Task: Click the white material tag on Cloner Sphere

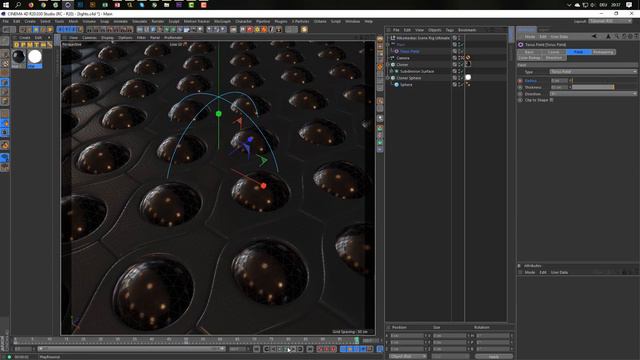Action: (468, 78)
